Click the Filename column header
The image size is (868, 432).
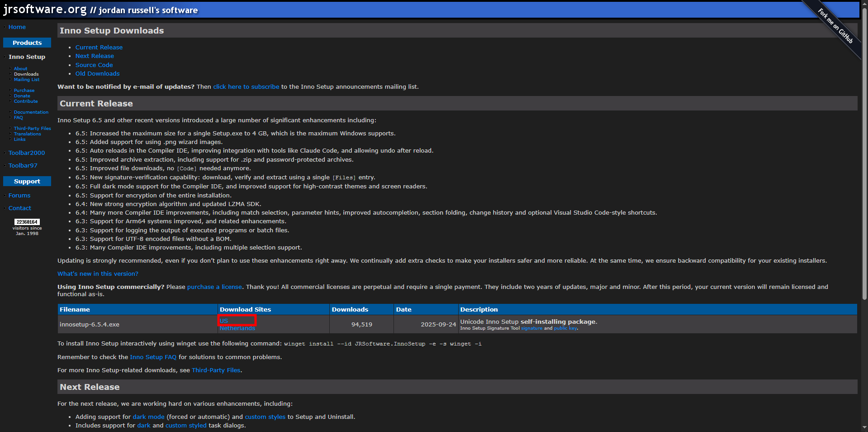[138, 310]
